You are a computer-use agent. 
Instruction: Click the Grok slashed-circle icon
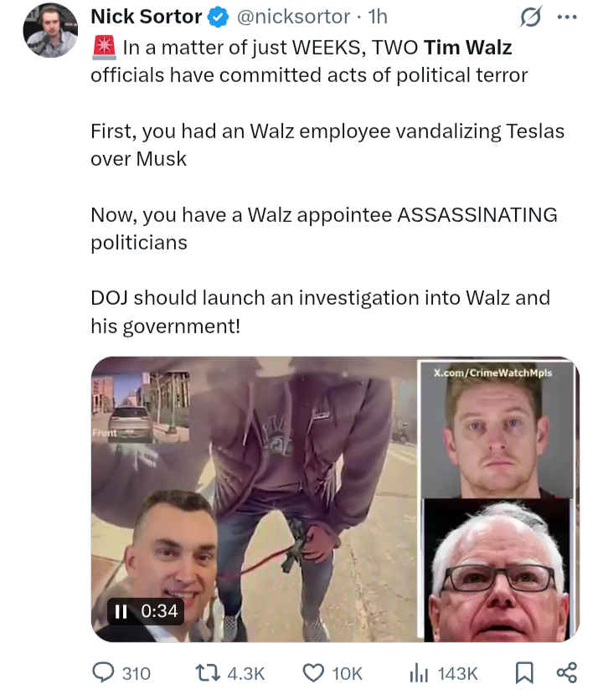coord(531,17)
